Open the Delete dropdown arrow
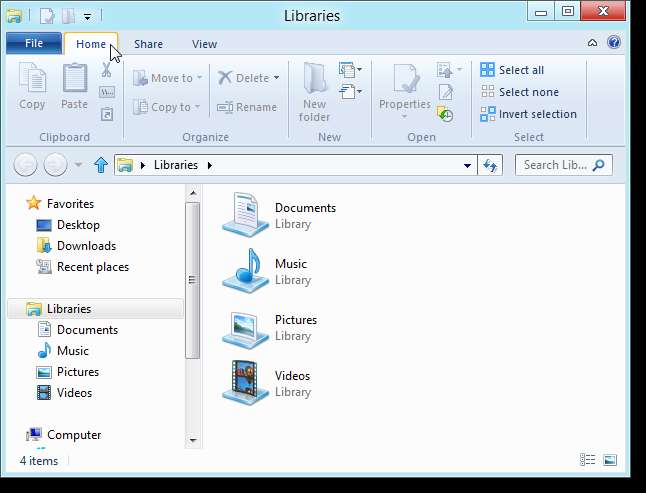The image size is (646, 493). pos(276,78)
